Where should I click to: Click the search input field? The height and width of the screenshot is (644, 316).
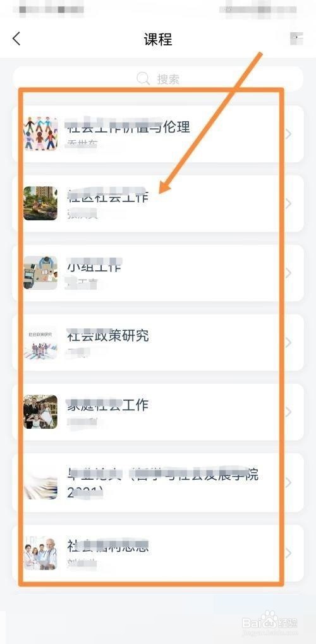point(158,78)
